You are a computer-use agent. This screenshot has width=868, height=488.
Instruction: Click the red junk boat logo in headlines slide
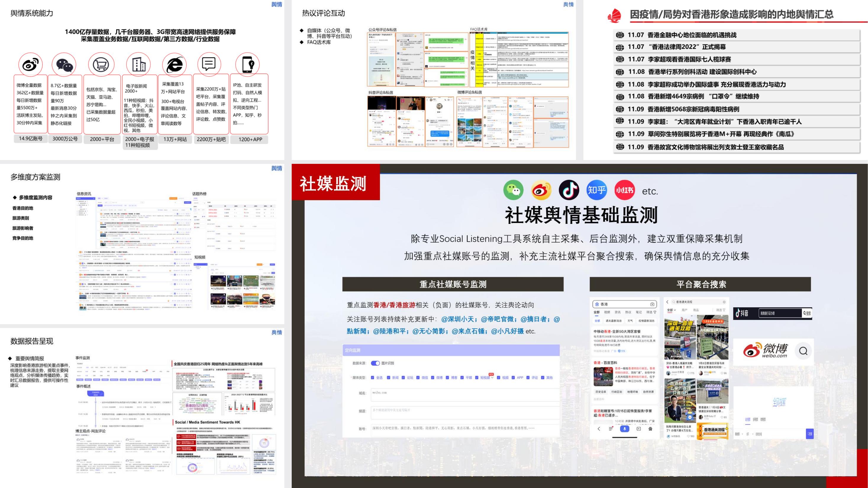(614, 16)
